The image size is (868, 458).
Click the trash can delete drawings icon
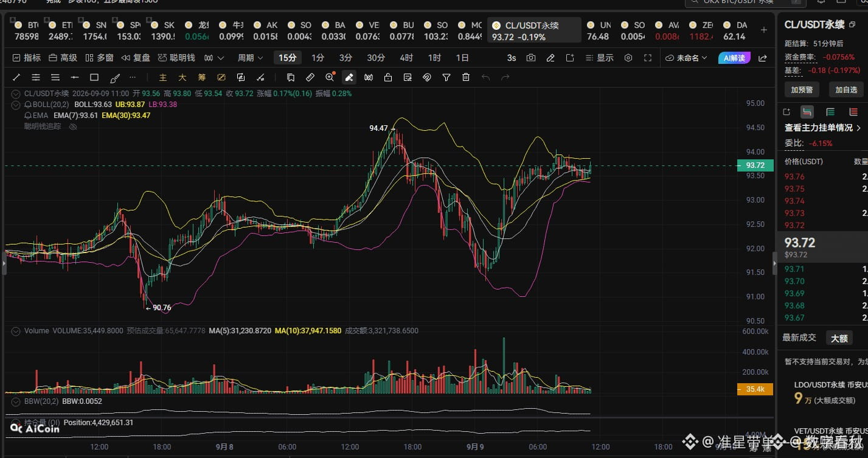pyautogui.click(x=466, y=77)
